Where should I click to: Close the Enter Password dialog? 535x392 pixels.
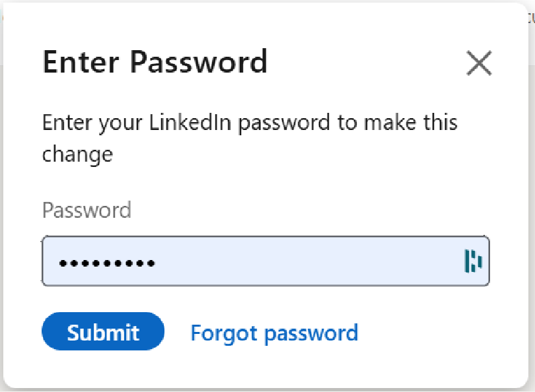tap(479, 63)
